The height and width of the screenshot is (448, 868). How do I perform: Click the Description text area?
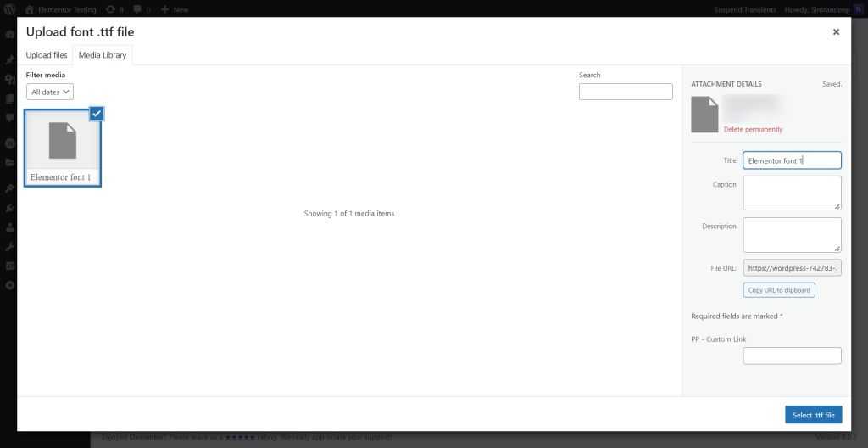click(793, 235)
